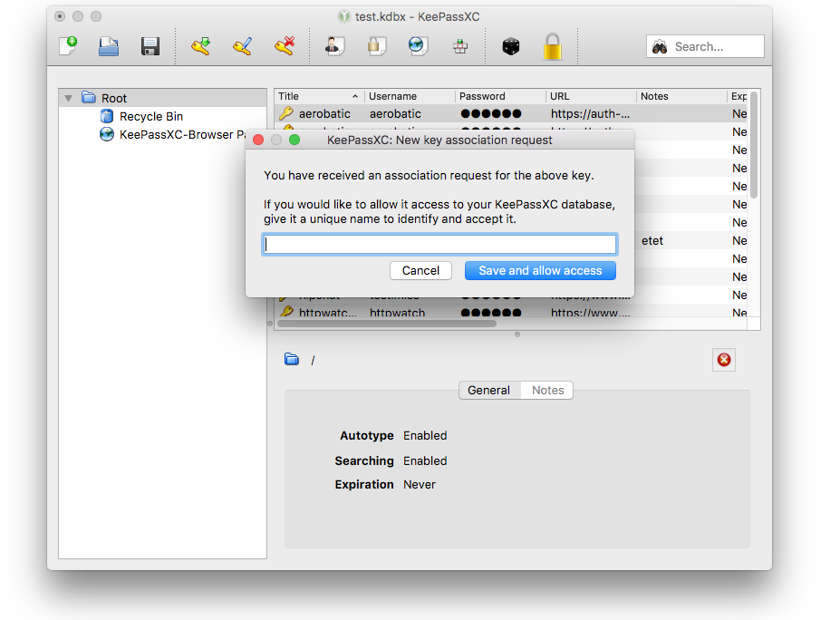Close the association request dialog
Screen dimensions: 840x620
(x=258, y=140)
